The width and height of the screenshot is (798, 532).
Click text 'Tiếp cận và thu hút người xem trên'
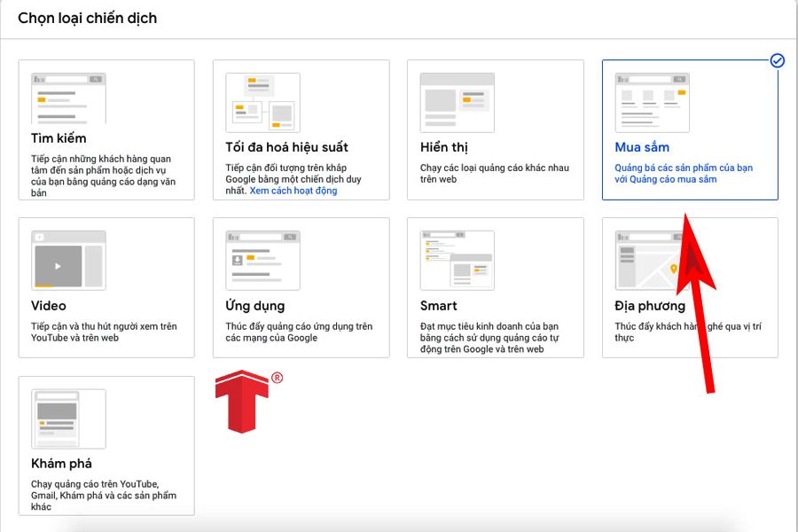(104, 326)
